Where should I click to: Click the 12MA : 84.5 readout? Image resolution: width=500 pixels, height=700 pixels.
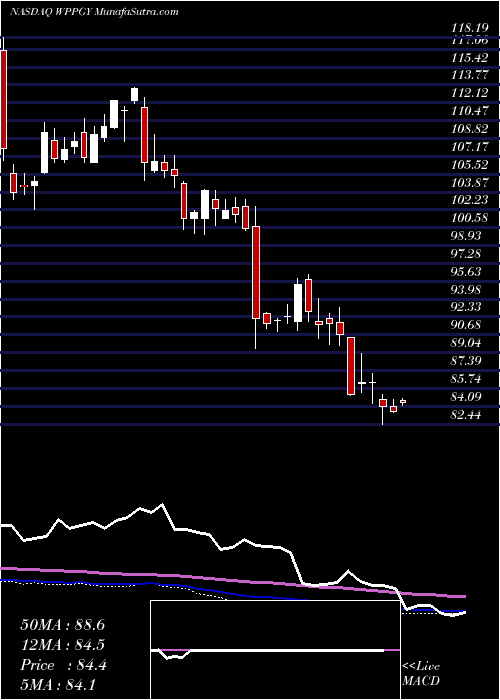tap(62, 645)
